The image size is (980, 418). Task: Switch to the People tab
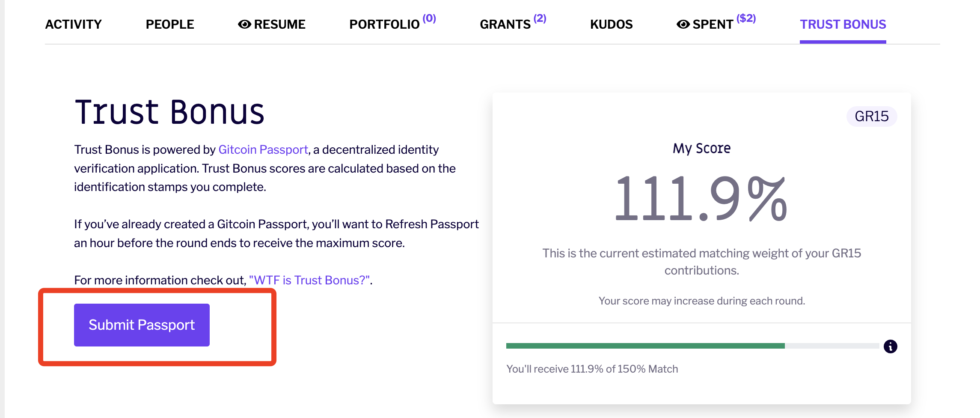[170, 24]
